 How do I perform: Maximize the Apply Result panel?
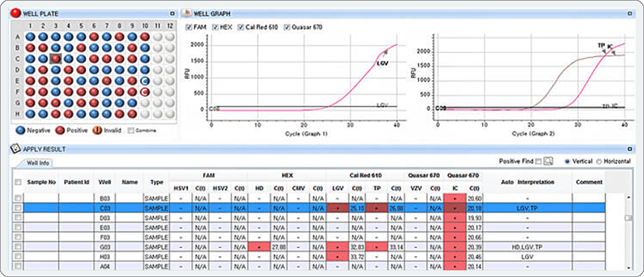point(630,149)
